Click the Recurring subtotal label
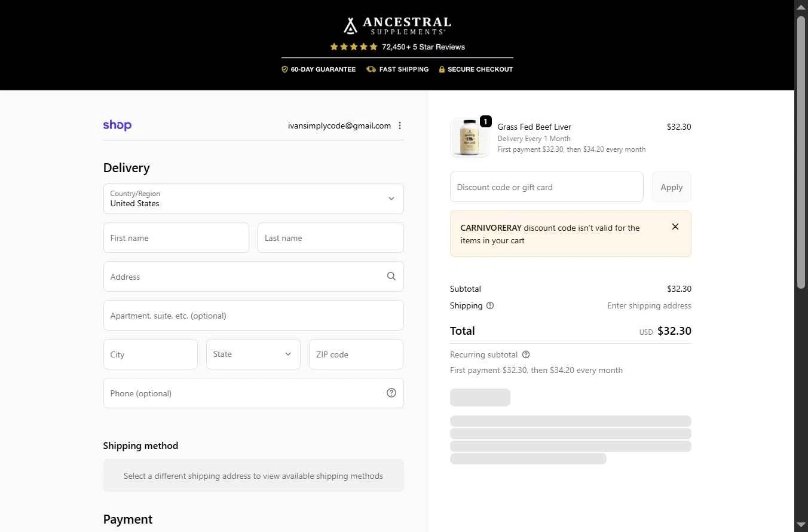This screenshot has width=808, height=532. point(483,354)
